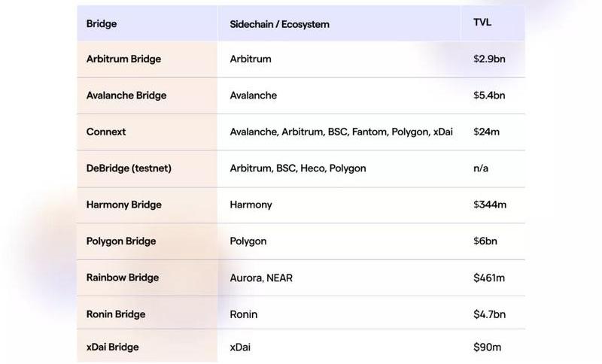The height and width of the screenshot is (364, 602).
Task: Click the $2.9bn TVL value
Action: [489, 59]
